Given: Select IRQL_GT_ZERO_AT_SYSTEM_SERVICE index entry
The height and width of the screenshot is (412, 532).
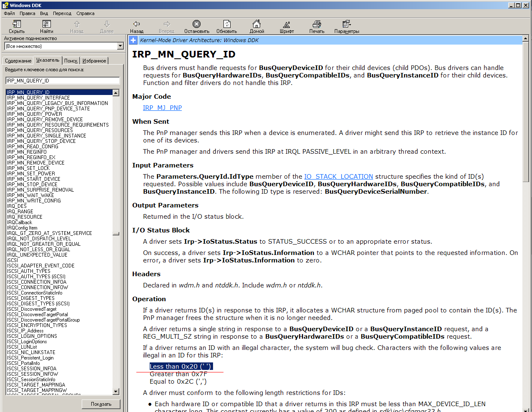Looking at the screenshot, I should click(x=50, y=233).
